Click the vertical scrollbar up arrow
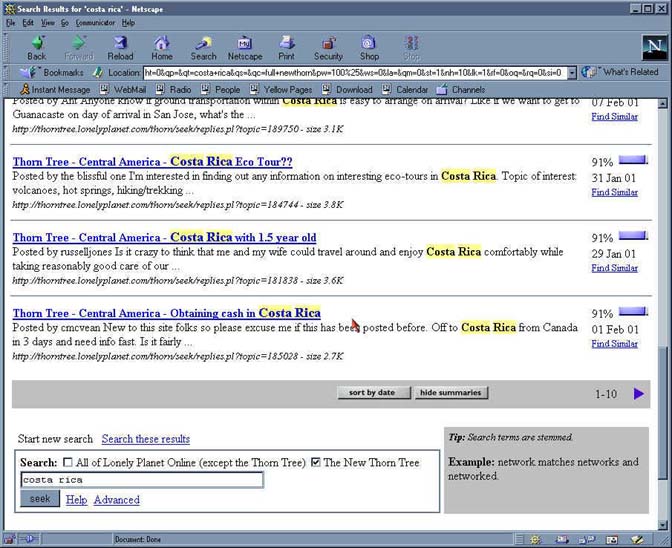Image resolution: width=672 pixels, height=548 pixels. pos(663,104)
